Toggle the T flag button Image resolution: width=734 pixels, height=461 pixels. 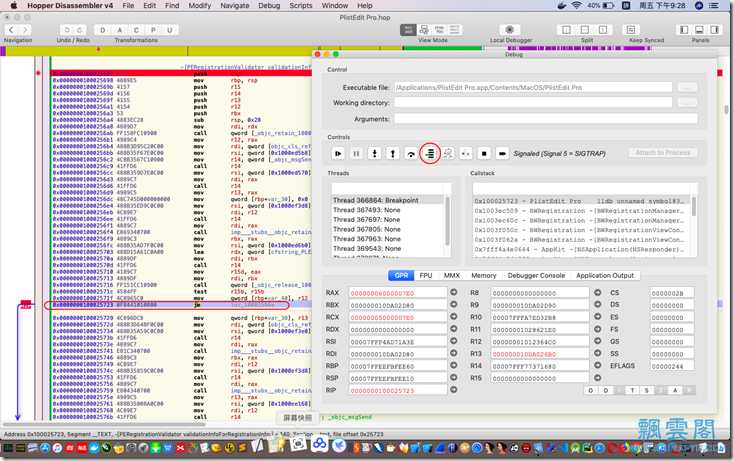click(632, 390)
